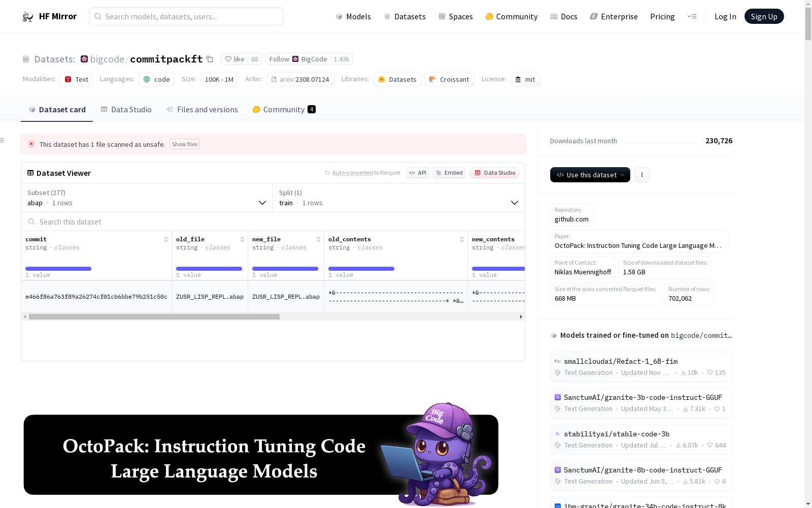
Task: Copy dataset name with the copy icon
Action: coord(210,59)
